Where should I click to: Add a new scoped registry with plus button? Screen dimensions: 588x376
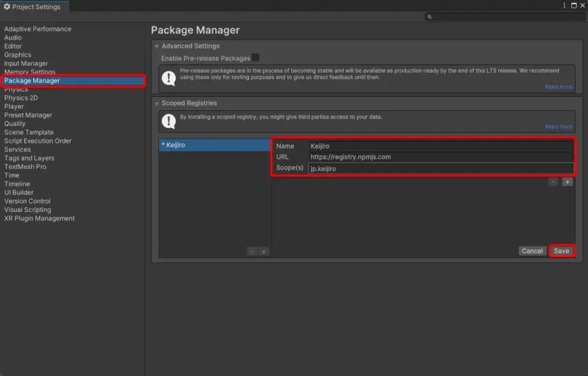(264, 251)
